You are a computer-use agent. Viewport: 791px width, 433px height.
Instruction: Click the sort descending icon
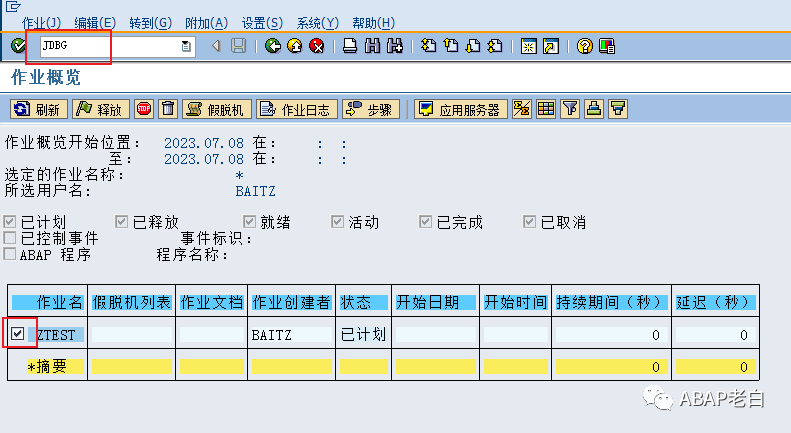(618, 109)
